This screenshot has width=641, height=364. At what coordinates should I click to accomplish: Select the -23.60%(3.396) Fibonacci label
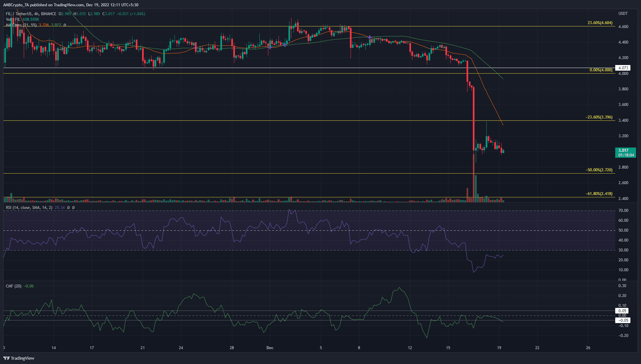coord(599,117)
